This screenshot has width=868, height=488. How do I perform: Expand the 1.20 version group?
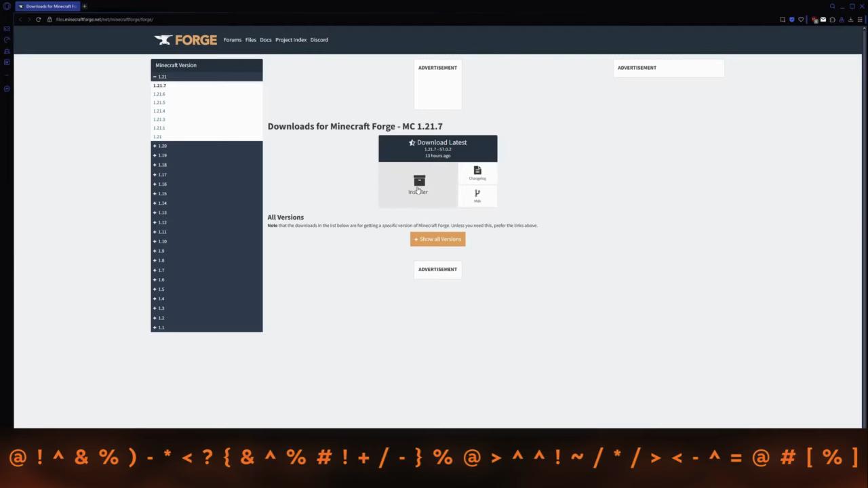coord(160,146)
